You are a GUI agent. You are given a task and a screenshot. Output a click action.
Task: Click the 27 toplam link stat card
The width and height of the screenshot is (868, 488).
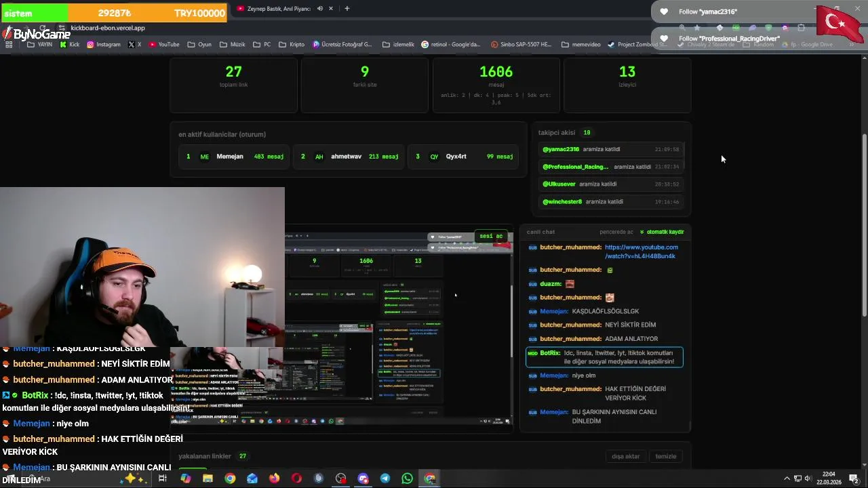233,85
